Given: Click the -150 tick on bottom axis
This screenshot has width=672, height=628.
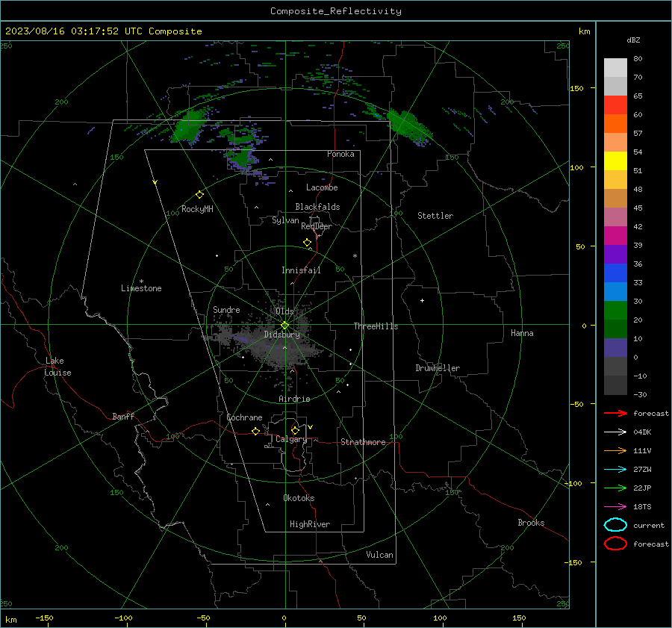Looking at the screenshot, I should [x=44, y=618].
